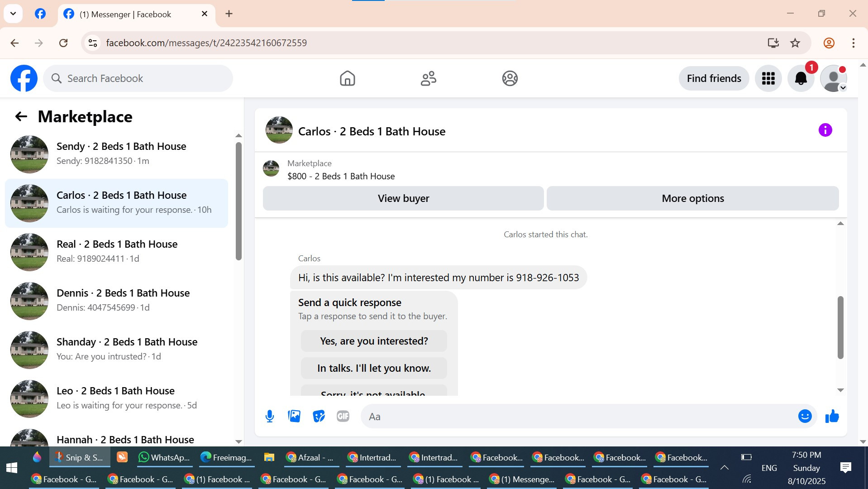Send a thumbs-up like
Image resolution: width=868 pixels, height=489 pixels.
(x=832, y=416)
